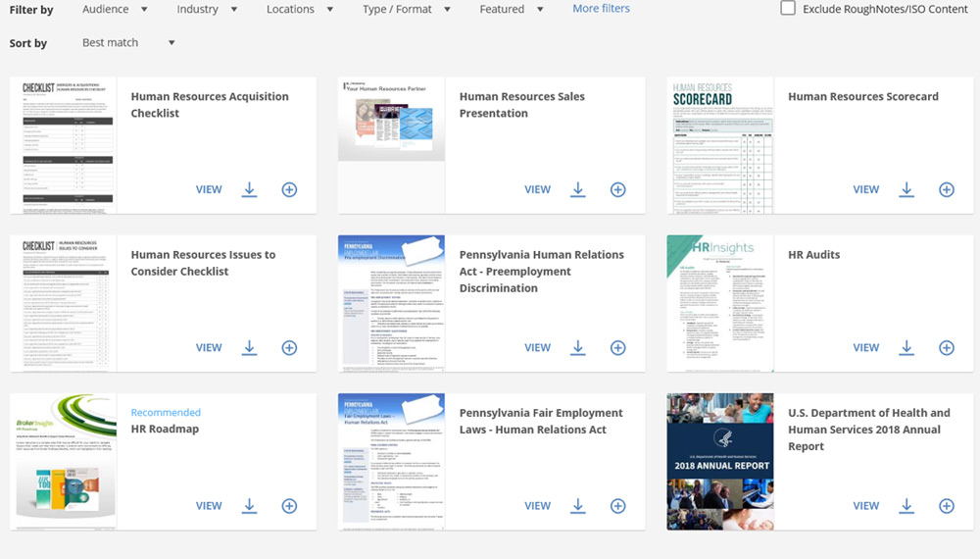Image resolution: width=980 pixels, height=559 pixels.
Task: Check Exclude RoughNotes/ISO Content box
Action: pos(788,8)
